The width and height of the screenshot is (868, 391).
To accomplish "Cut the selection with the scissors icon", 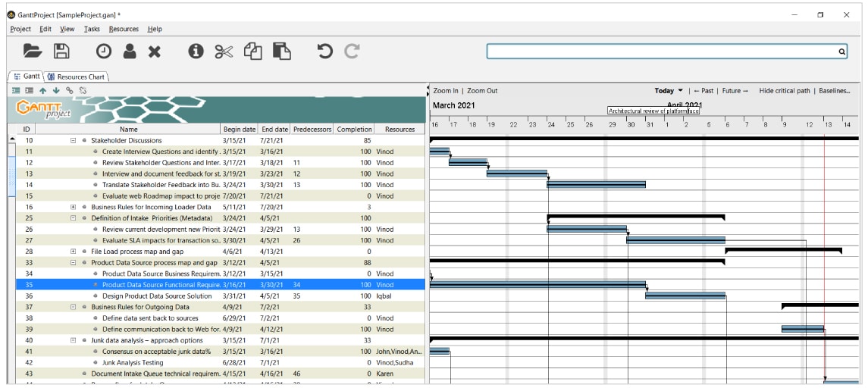I will pos(224,51).
